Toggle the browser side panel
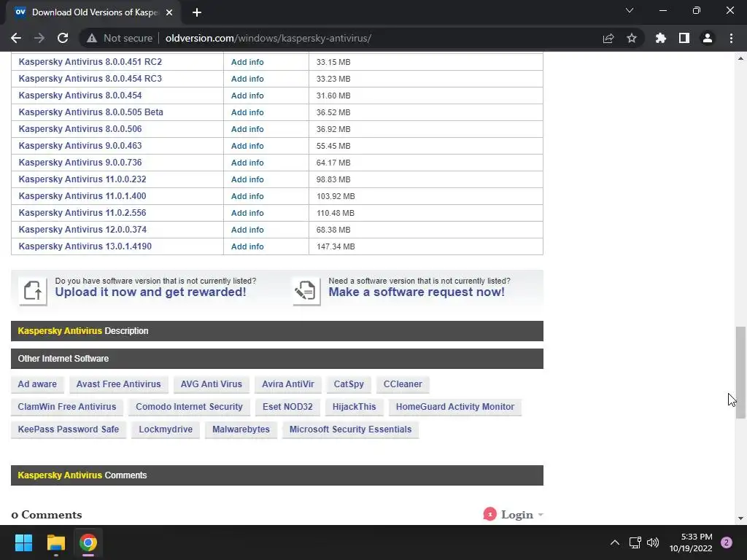The width and height of the screenshot is (747, 560). [x=684, y=38]
